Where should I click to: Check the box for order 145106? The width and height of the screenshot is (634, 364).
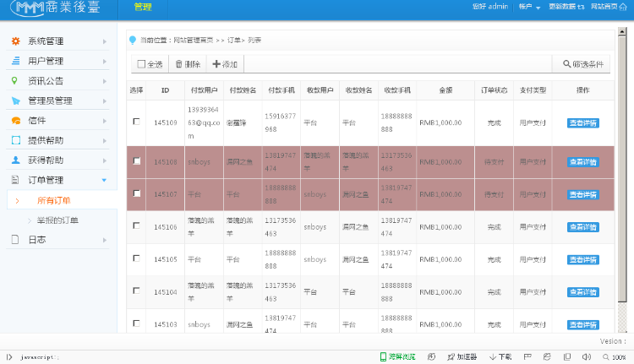(x=137, y=225)
